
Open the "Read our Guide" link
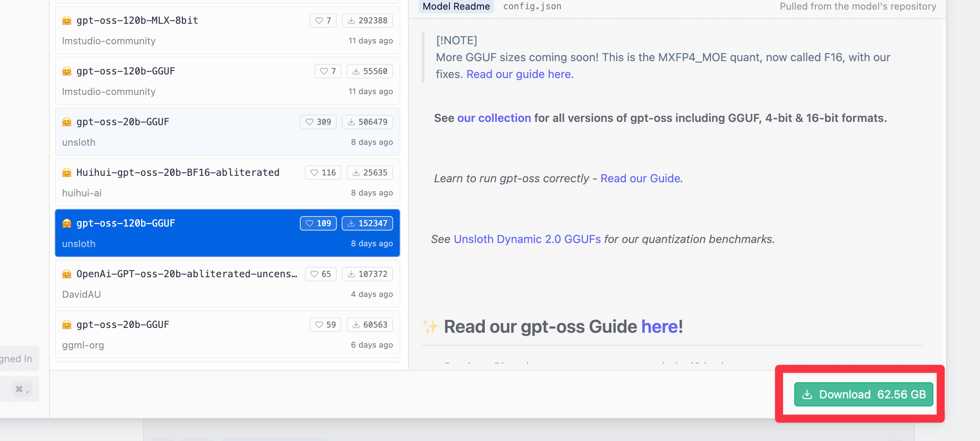tap(640, 179)
